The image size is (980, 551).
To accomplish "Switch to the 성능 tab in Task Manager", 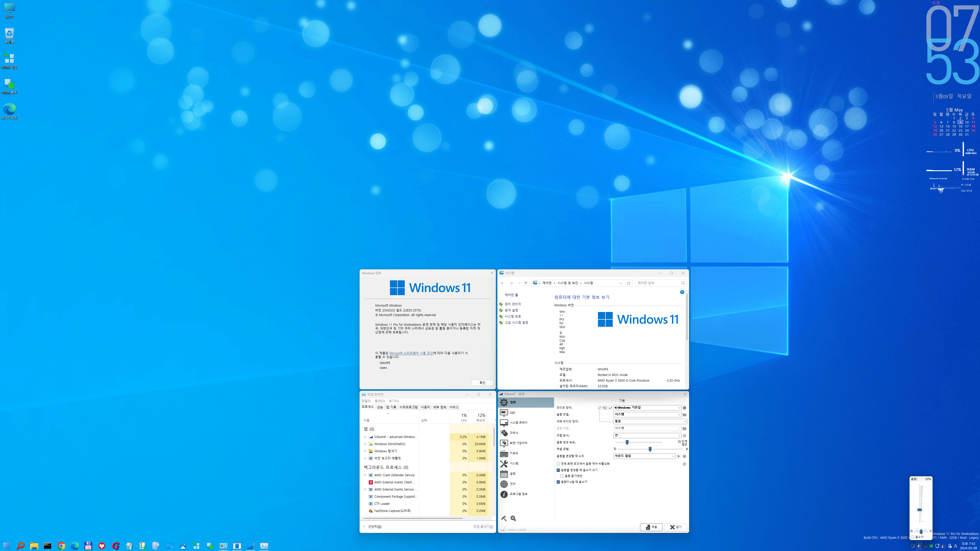I will coord(380,407).
